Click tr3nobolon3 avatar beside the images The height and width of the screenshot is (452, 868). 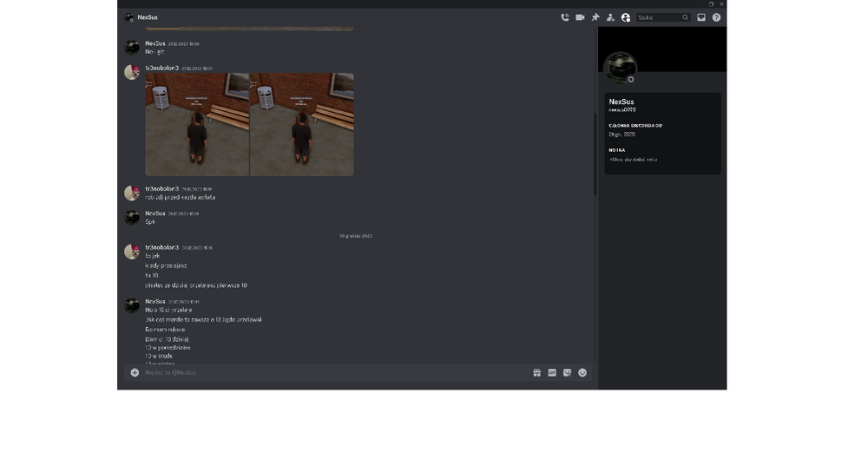(132, 73)
